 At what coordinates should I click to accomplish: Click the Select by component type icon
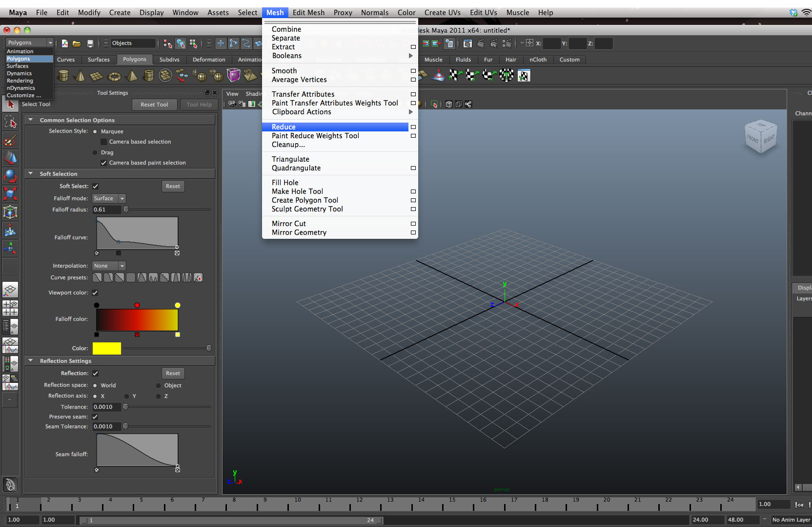pos(193,43)
